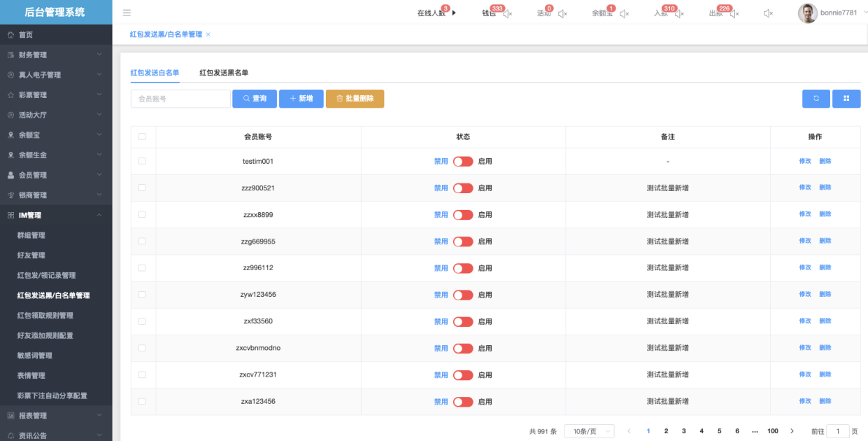This screenshot has height=441, width=868.
Task: Go to next page with right arrow
Action: (x=792, y=431)
